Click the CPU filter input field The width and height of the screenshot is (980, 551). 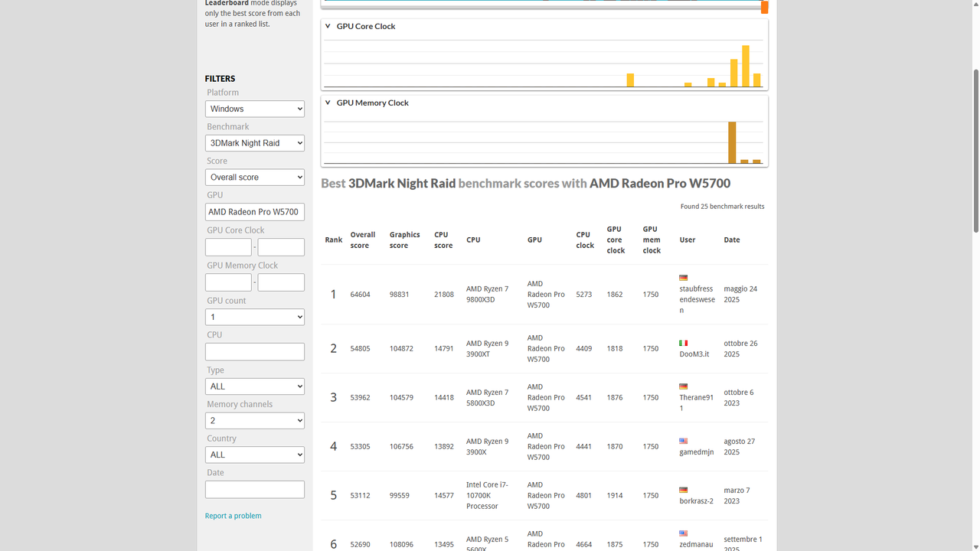pyautogui.click(x=255, y=352)
